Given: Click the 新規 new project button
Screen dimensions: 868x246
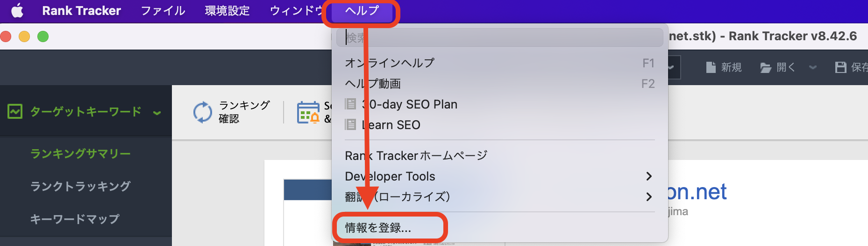Looking at the screenshot, I should tap(724, 67).
